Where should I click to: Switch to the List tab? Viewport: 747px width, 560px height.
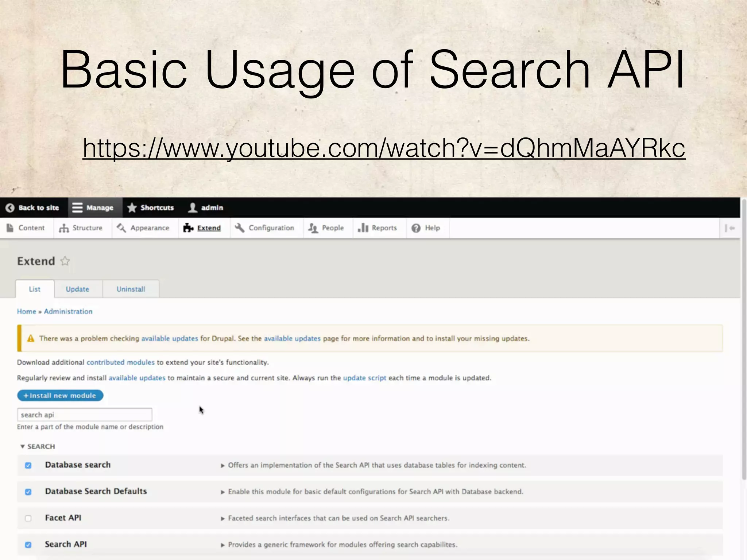pos(35,289)
